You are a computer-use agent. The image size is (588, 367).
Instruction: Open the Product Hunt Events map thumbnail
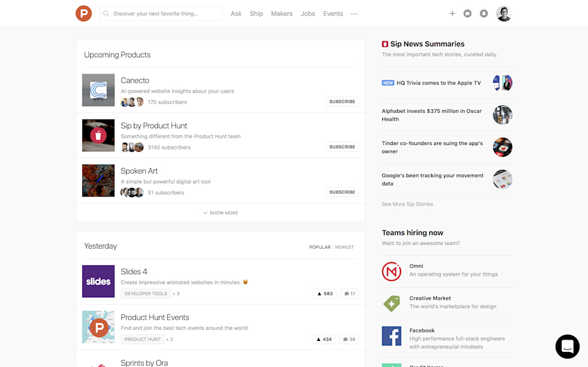pos(98,327)
